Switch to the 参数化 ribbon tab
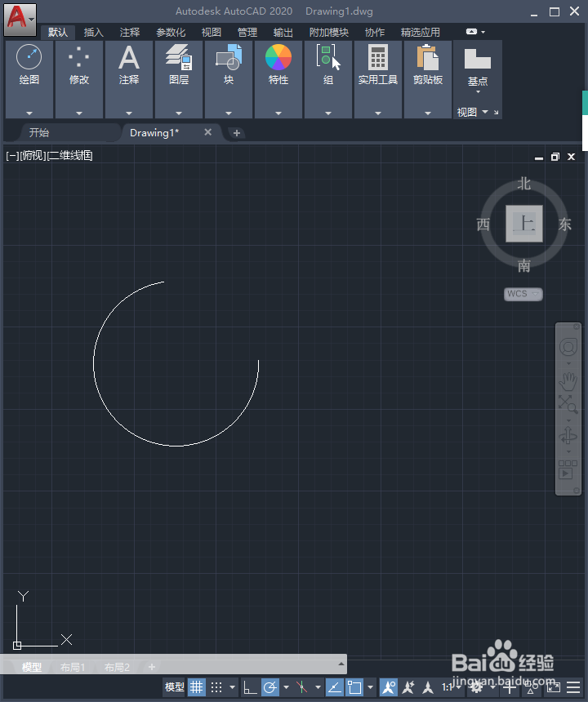This screenshot has width=588, height=702. (170, 32)
